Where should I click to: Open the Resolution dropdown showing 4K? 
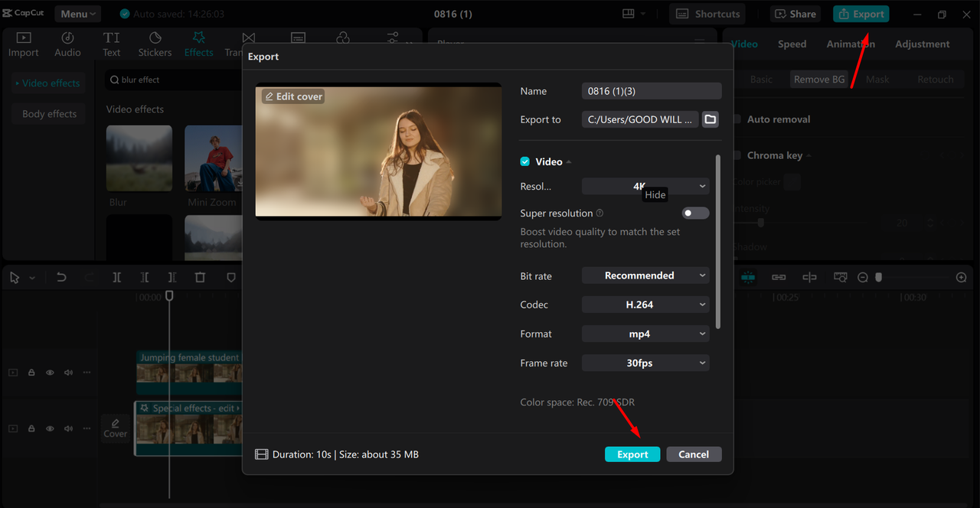coord(645,186)
